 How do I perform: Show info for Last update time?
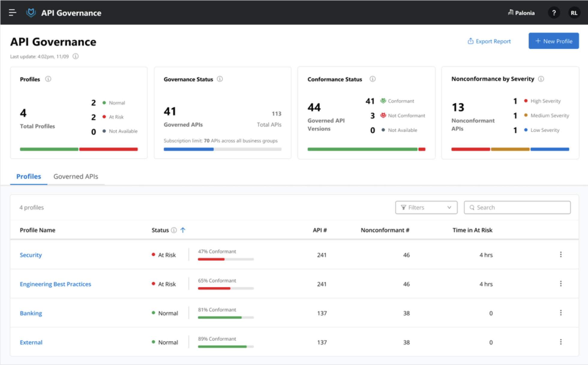tap(76, 56)
